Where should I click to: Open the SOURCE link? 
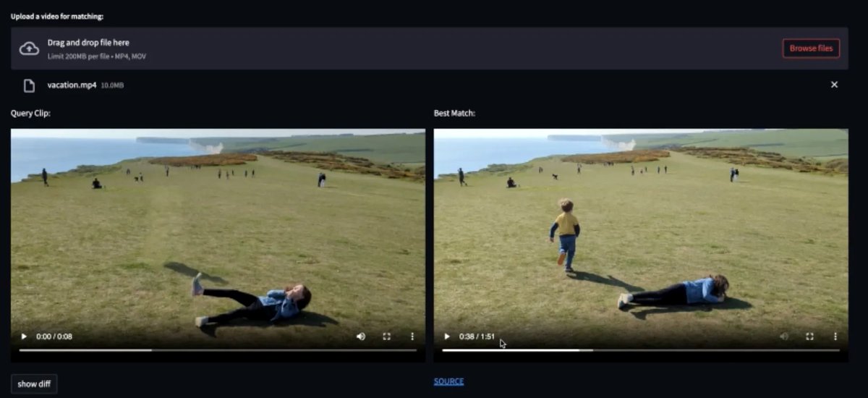pyautogui.click(x=448, y=381)
